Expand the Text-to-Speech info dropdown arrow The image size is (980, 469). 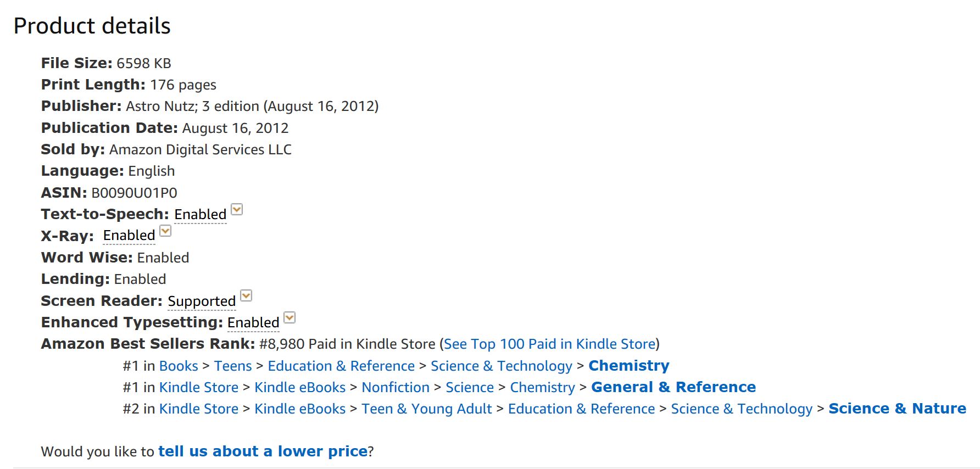(237, 210)
